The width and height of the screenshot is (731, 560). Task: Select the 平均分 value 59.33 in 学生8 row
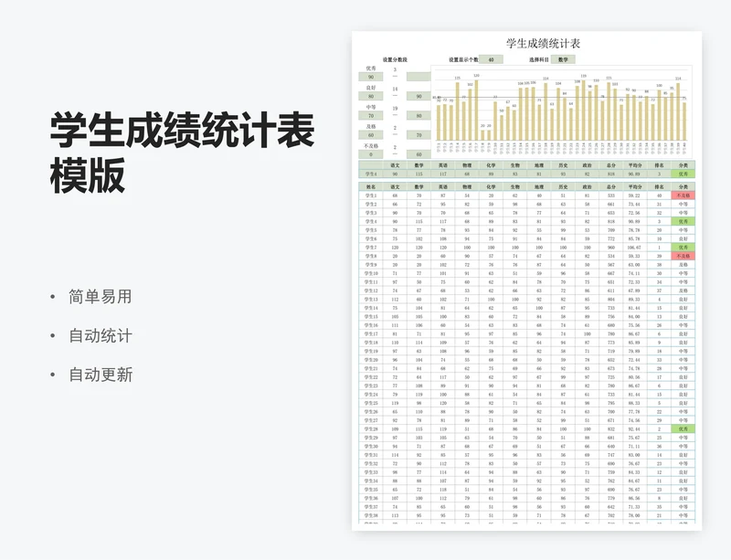(634, 257)
